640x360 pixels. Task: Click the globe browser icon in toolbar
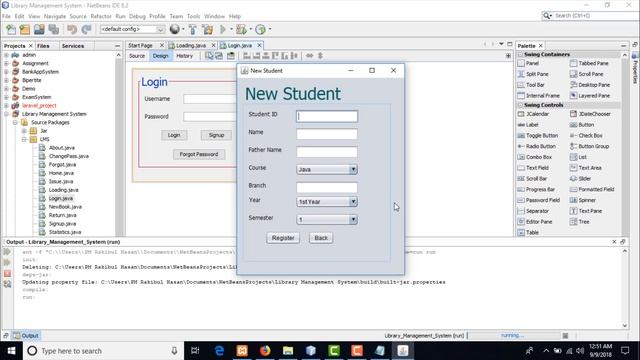click(175, 29)
